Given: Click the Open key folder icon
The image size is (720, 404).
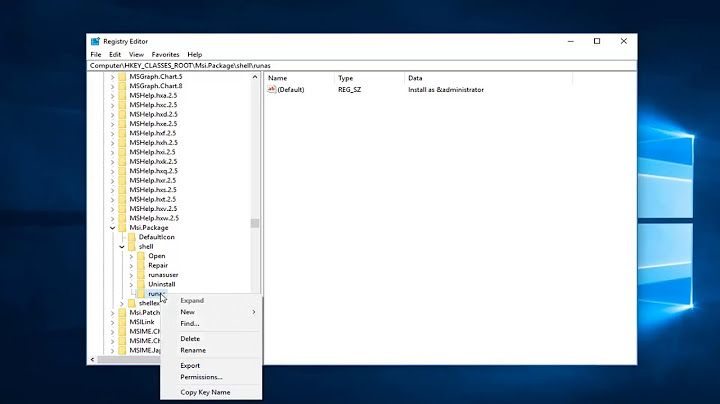Looking at the screenshot, I should 141,256.
